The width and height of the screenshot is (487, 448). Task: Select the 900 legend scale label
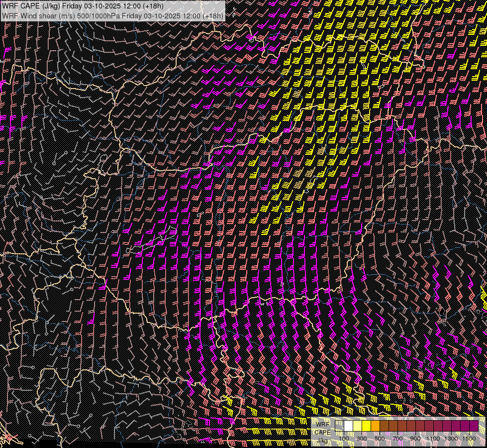click(415, 439)
